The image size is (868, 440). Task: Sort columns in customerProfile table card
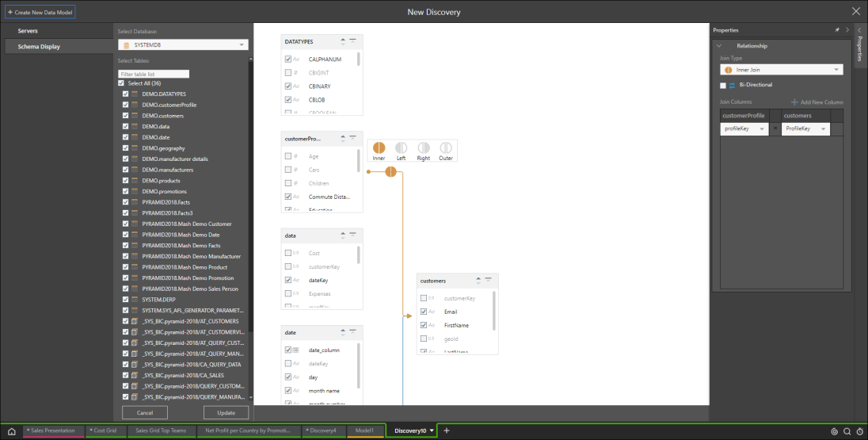(x=343, y=139)
